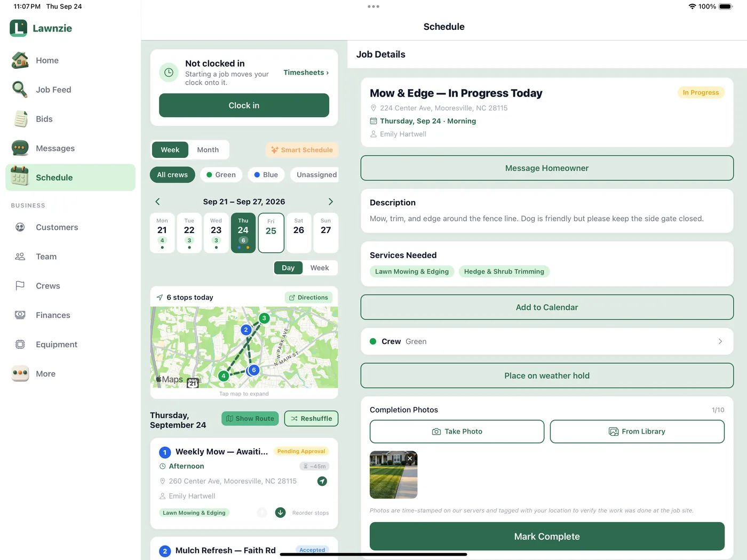
Task: Click the Reshuffle button
Action: (x=311, y=419)
